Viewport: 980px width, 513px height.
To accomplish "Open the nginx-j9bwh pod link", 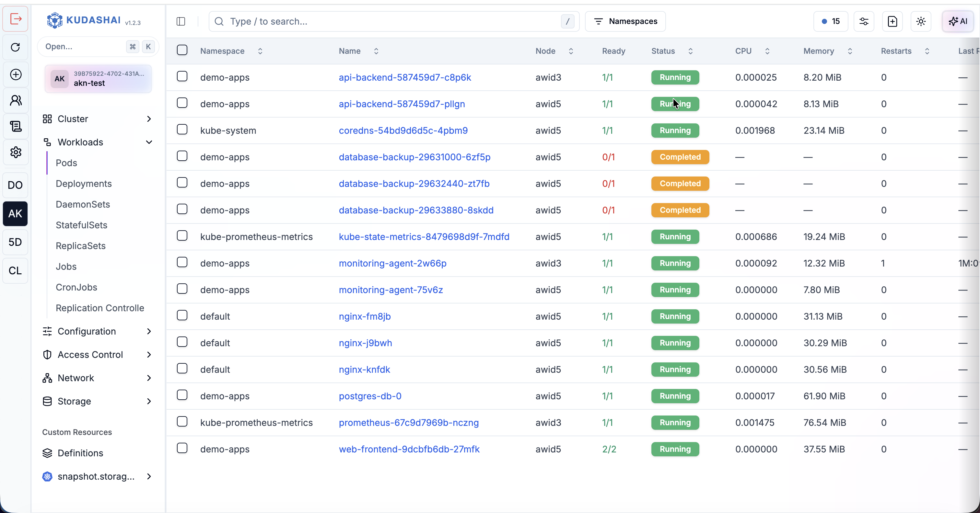I will point(365,343).
